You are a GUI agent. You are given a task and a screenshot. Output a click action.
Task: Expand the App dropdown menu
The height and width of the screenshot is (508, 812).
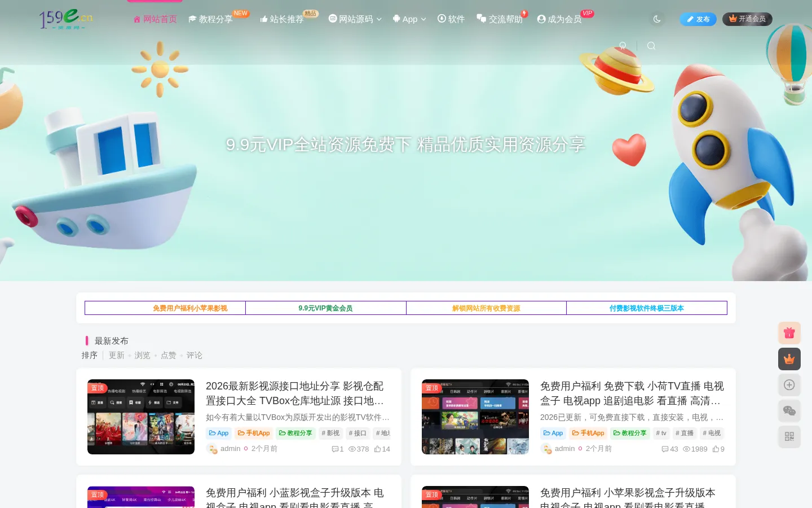pos(409,19)
